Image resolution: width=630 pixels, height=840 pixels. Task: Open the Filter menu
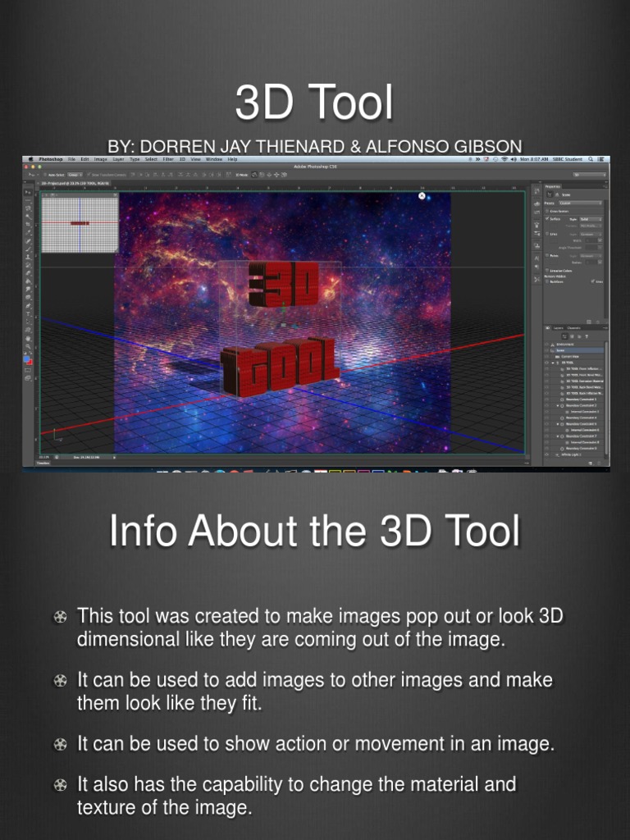pyautogui.click(x=167, y=159)
